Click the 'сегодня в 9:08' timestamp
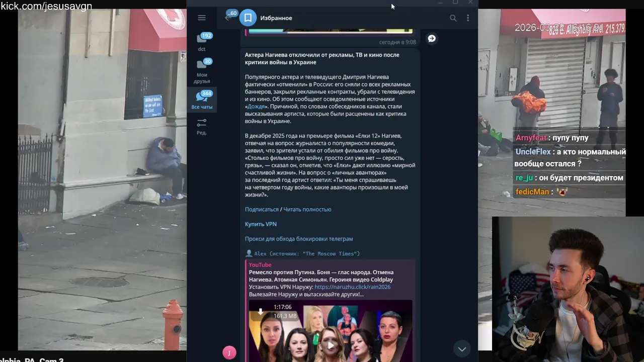This screenshot has width=644, height=362. click(x=397, y=42)
